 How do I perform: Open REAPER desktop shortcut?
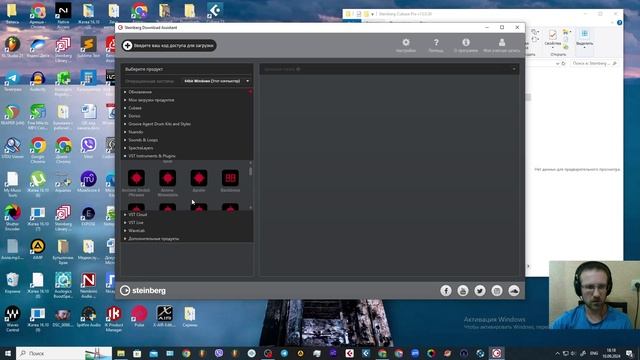[x=13, y=114]
